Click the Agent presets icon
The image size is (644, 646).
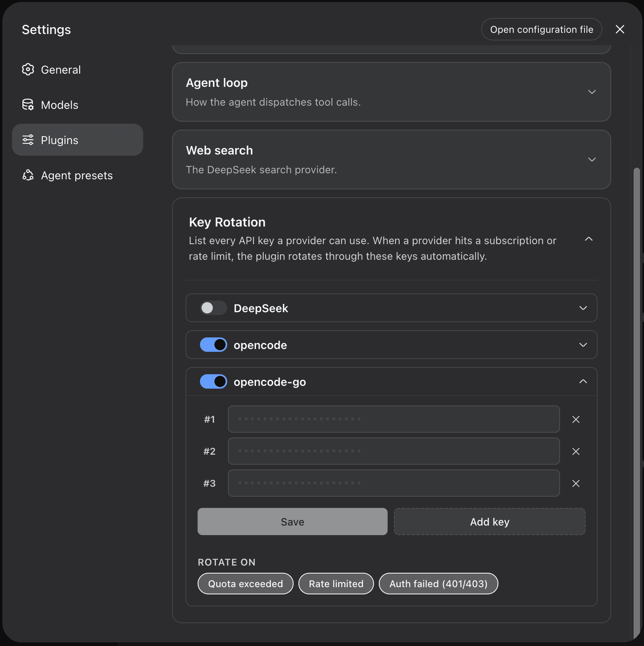click(x=28, y=175)
